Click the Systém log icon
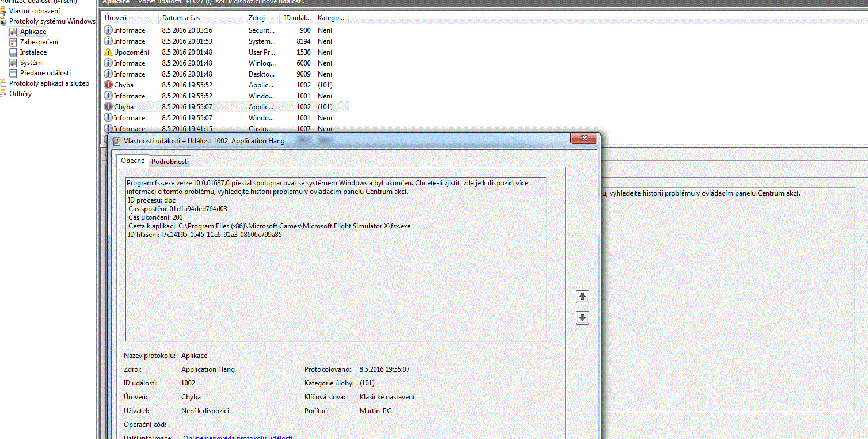The width and height of the screenshot is (868, 439). pos(13,63)
